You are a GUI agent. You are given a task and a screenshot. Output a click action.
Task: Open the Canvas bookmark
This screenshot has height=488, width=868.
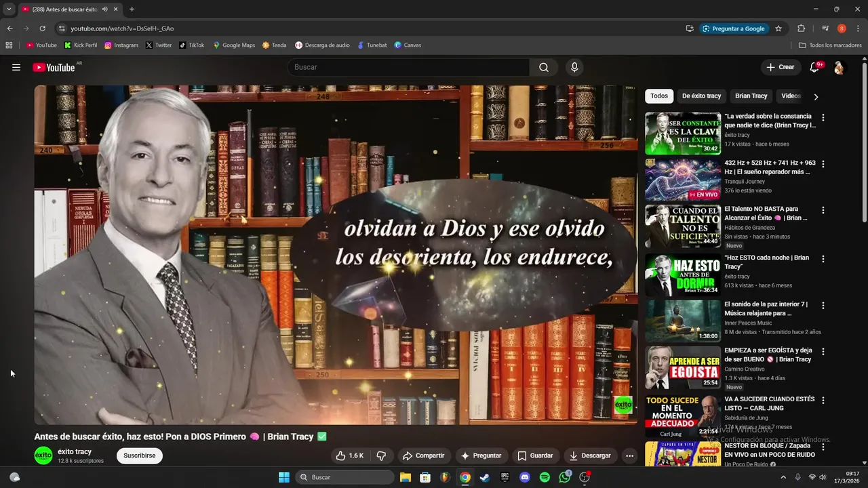tap(408, 45)
